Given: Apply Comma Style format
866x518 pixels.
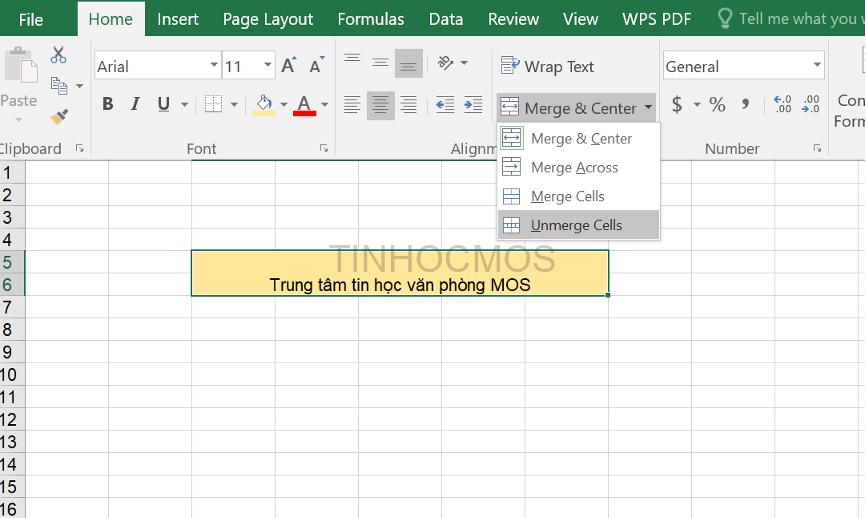Looking at the screenshot, I should (x=746, y=104).
